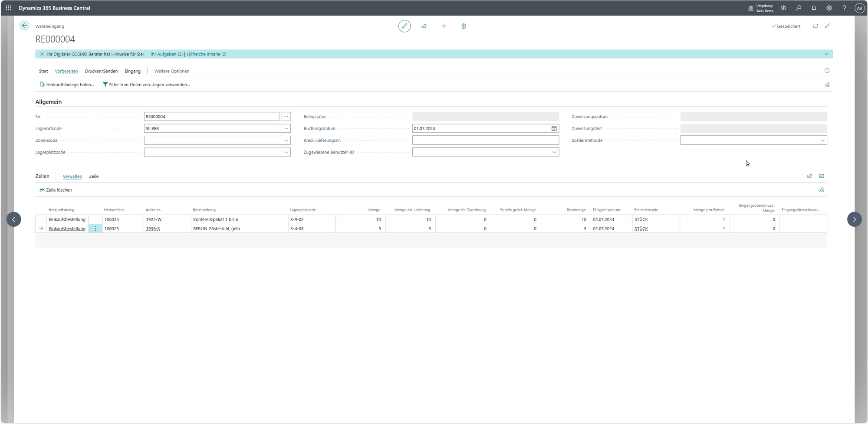Open the Ihr Aufgaben (2) link
Viewport: 868px width, 424px height.
pos(166,54)
